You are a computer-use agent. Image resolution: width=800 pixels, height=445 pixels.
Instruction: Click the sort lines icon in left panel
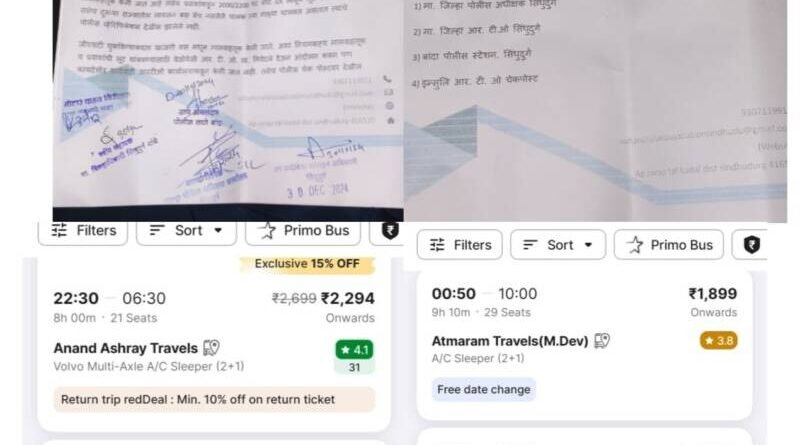[x=157, y=231]
